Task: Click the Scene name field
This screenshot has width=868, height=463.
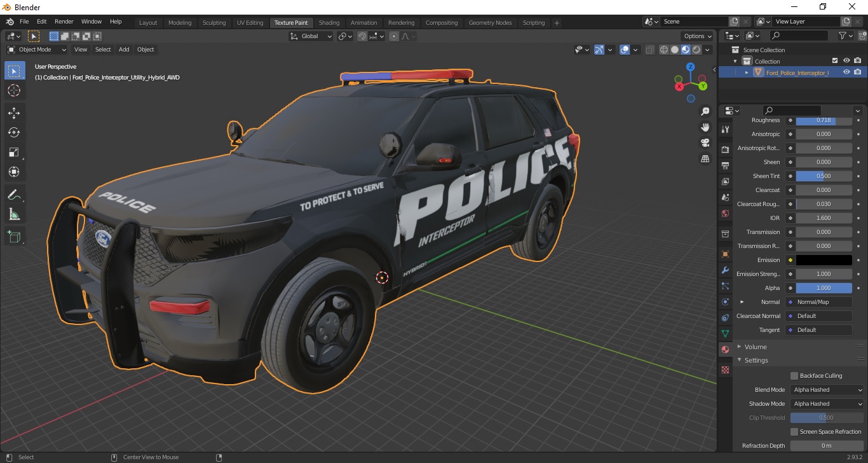Action: pos(695,22)
